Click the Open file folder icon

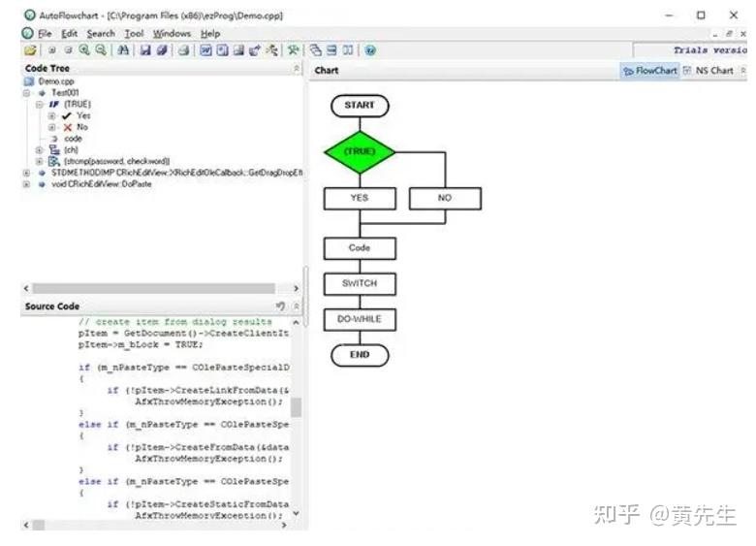click(x=30, y=50)
